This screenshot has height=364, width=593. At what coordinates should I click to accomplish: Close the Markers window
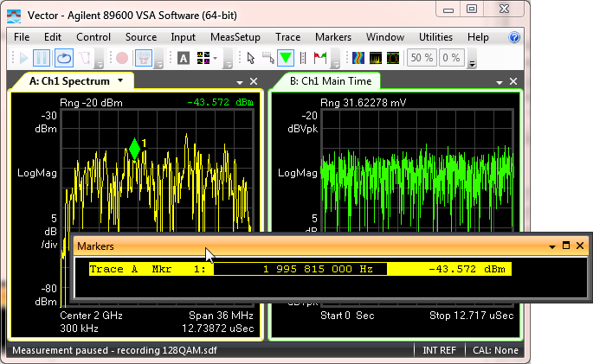(x=580, y=246)
